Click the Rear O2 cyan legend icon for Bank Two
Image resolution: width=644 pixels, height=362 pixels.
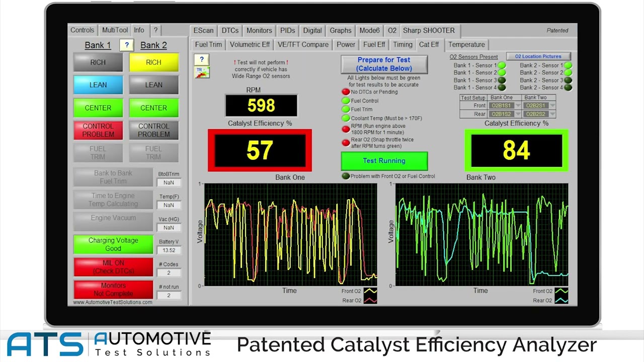[x=561, y=301]
